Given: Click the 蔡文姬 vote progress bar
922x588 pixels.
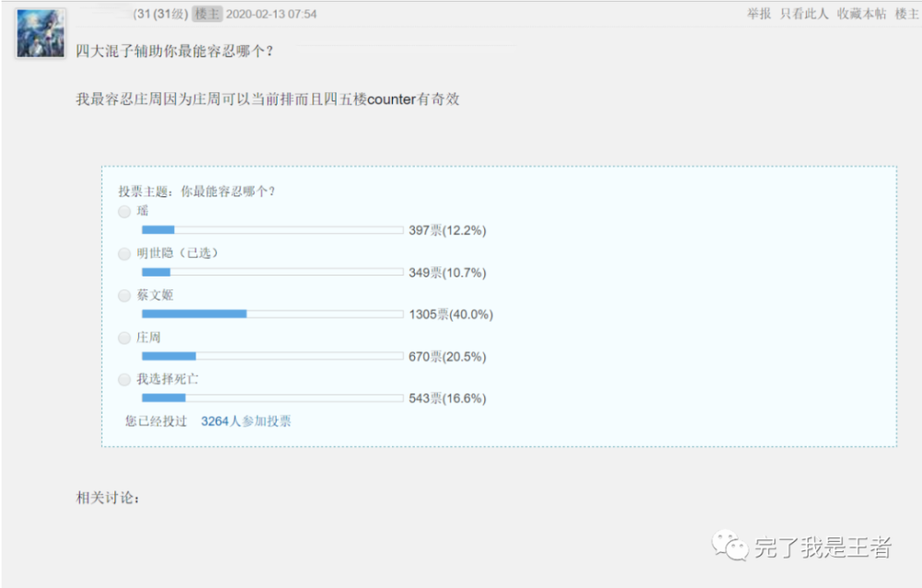Looking at the screenshot, I should pos(272,314).
